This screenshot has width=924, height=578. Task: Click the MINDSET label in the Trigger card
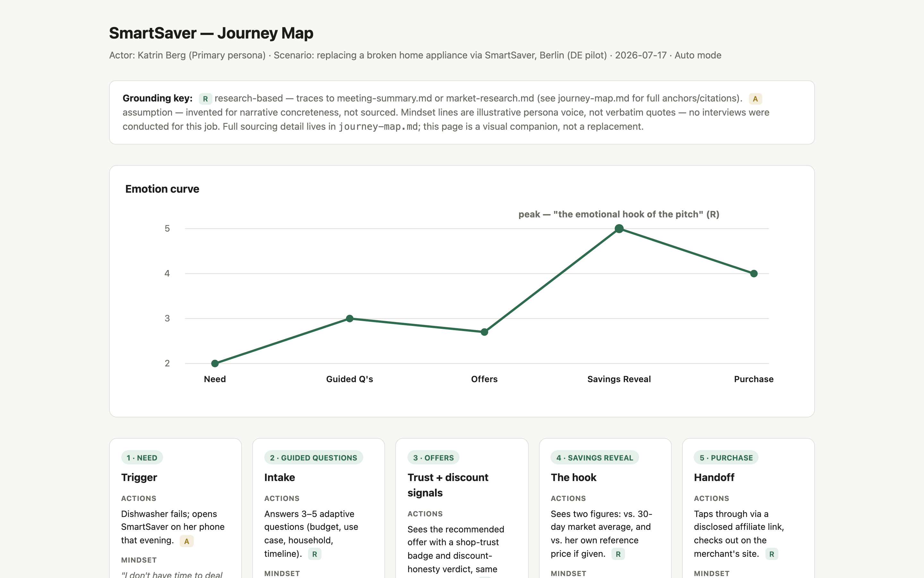point(139,560)
